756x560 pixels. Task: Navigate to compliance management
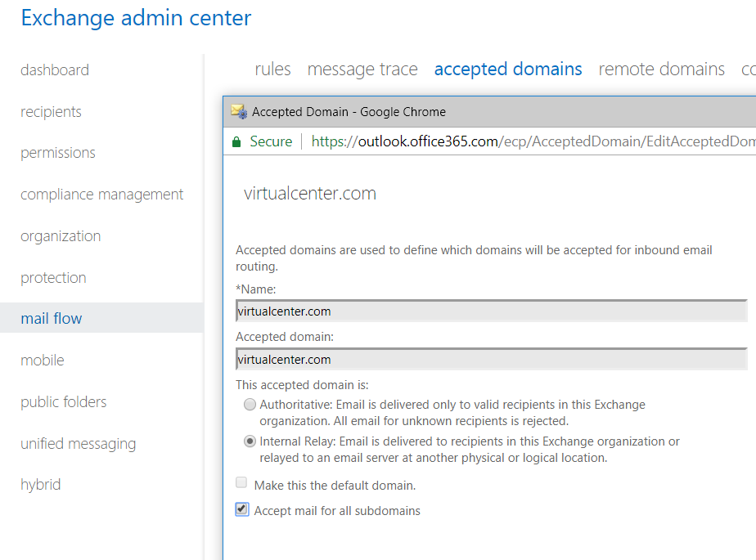(x=101, y=195)
